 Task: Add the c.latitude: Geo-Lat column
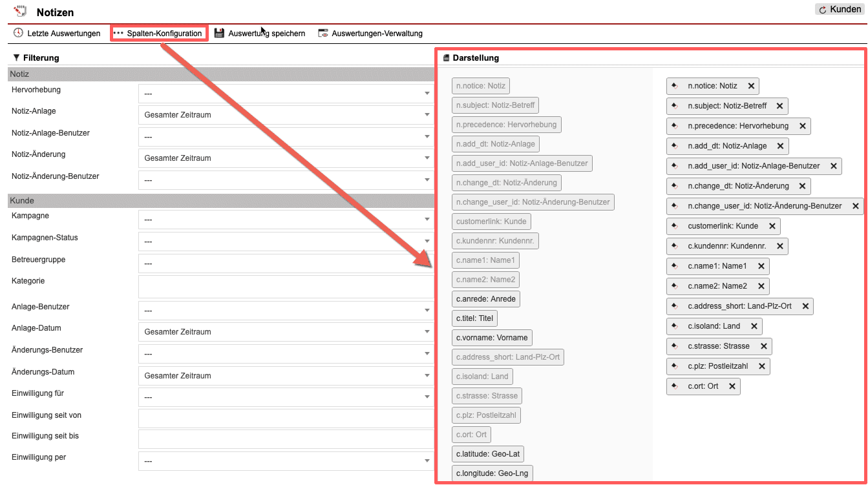tap(487, 454)
